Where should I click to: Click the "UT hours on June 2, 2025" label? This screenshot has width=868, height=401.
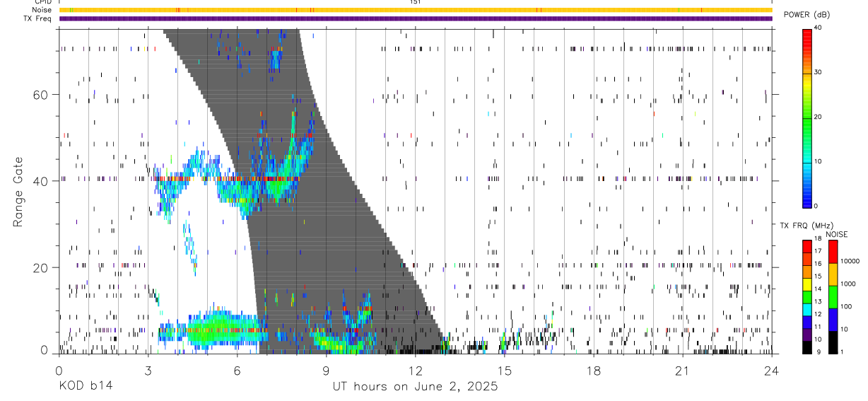(415, 386)
